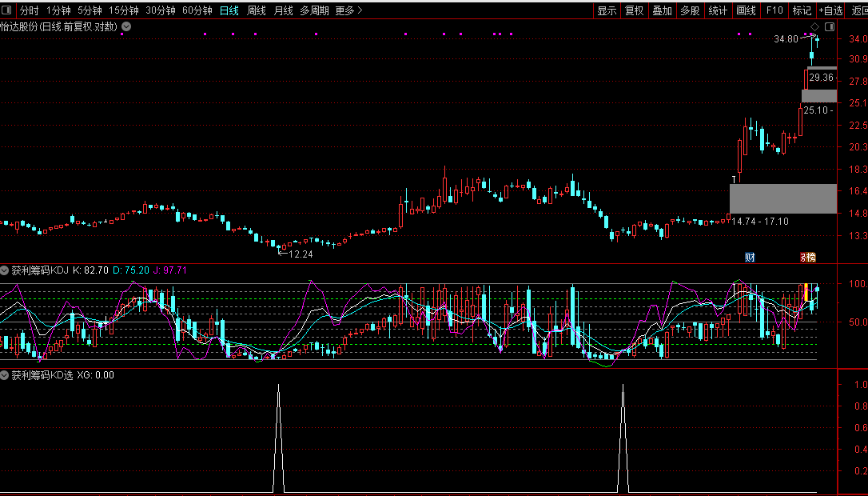Click the diamond marker icon above the chart

[814, 26]
